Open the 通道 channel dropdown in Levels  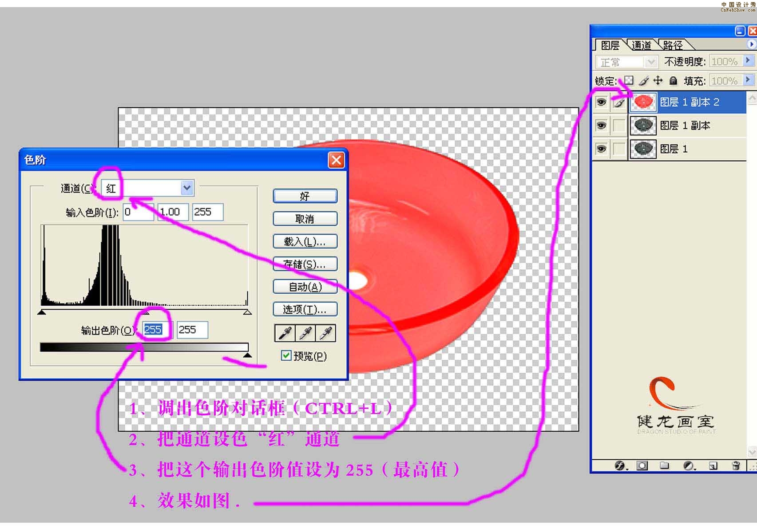187,188
